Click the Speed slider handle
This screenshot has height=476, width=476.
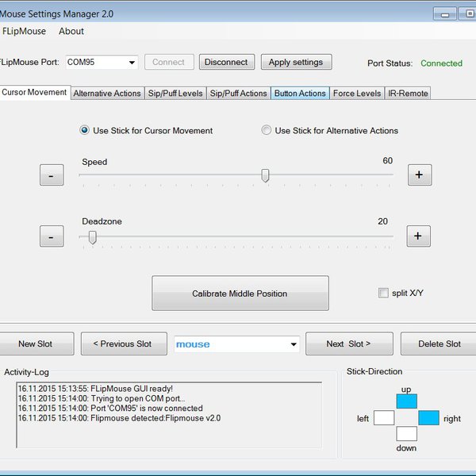click(265, 176)
